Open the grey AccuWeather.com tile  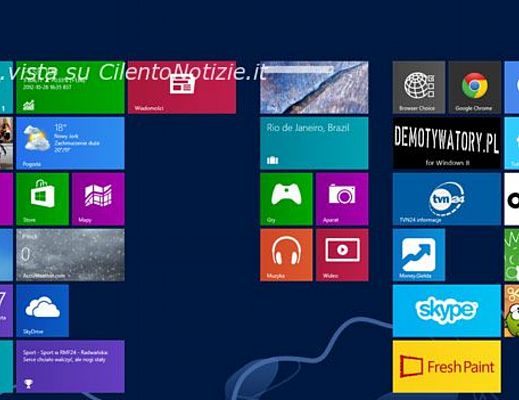[70, 255]
